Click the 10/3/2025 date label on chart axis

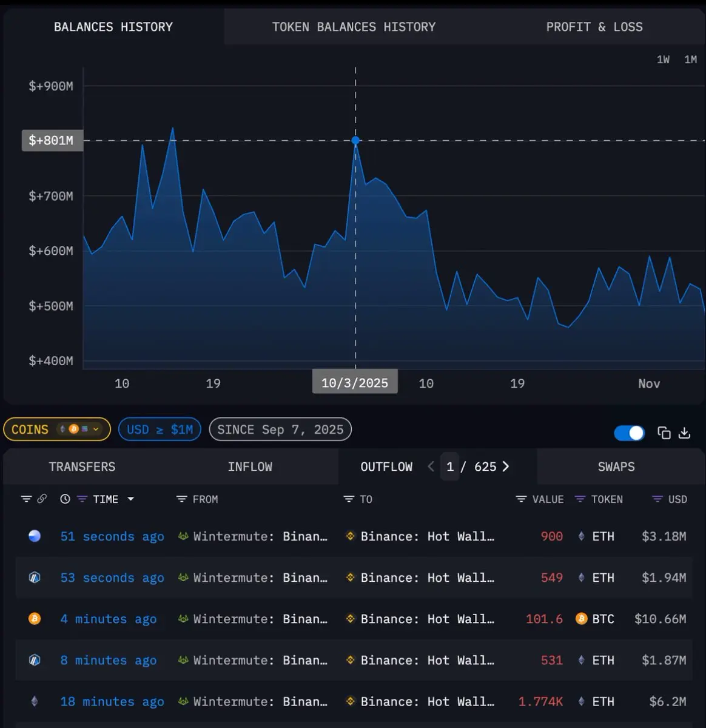click(x=355, y=383)
